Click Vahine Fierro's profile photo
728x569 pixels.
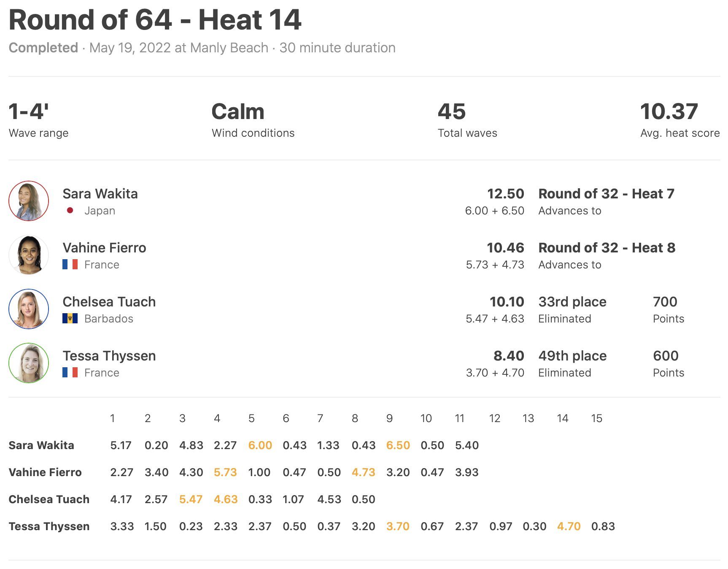[x=29, y=255]
